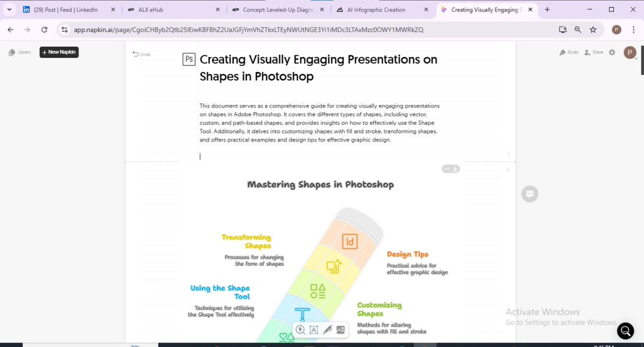The image size is (644, 347).
Task: Reload the current page
Action: (44, 30)
